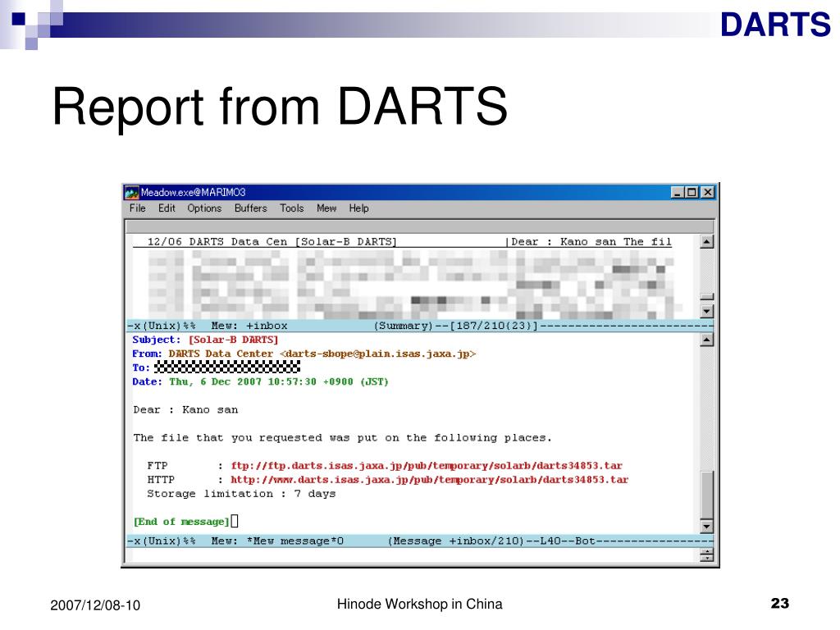Open the Edit menu
The height and width of the screenshot is (630, 840).
(x=167, y=208)
